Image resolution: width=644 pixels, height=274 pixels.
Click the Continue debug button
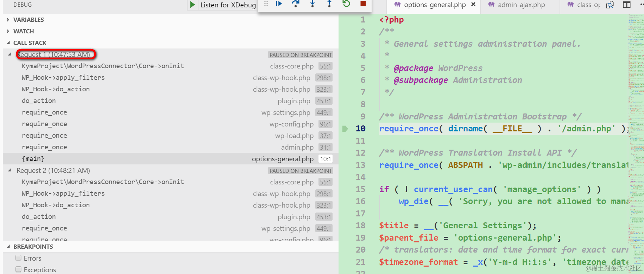(279, 4)
